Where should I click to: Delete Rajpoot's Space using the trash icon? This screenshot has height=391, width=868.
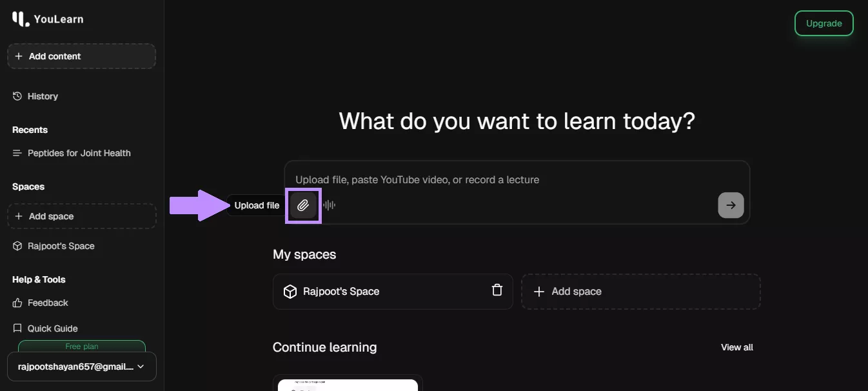(497, 290)
